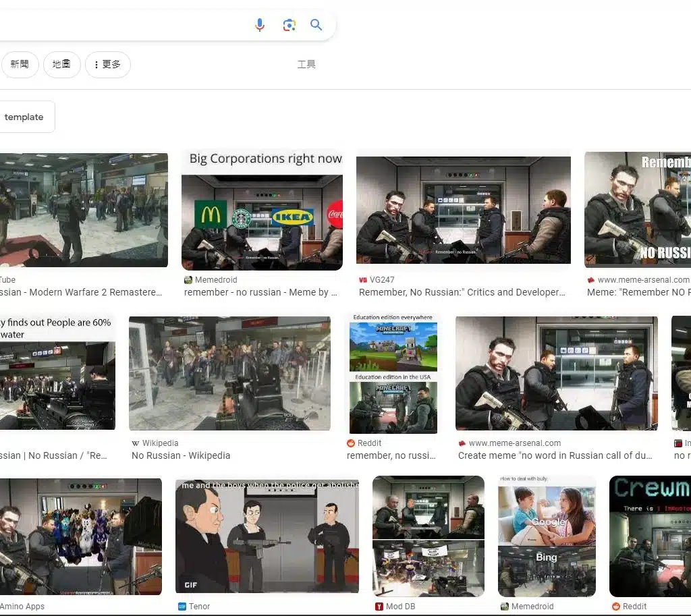The image size is (691, 616).
Task: Open the VG247 Remember, No Russian article link
Action: pyautogui.click(x=462, y=292)
